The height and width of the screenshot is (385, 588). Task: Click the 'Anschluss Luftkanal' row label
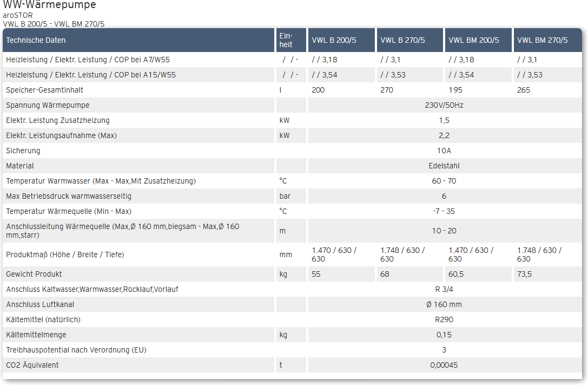tap(40, 305)
